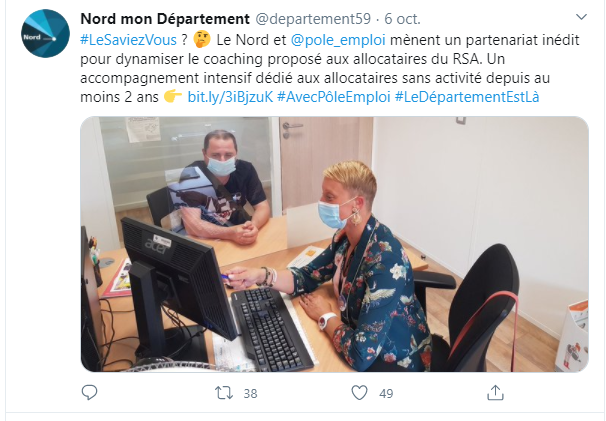Viewport: 606px width, 421px height.
Task: Click the pointing hand emoji
Action: (x=173, y=96)
